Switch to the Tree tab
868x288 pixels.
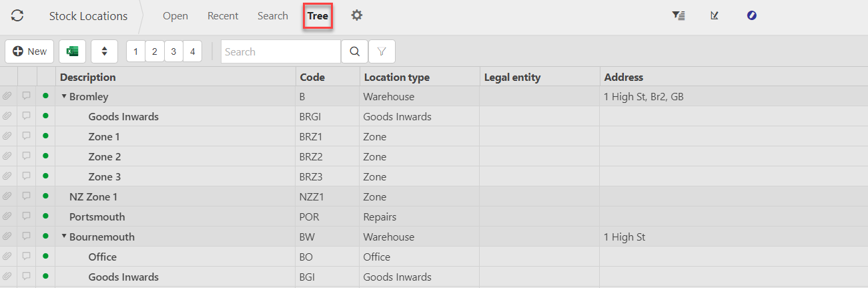[x=318, y=16]
